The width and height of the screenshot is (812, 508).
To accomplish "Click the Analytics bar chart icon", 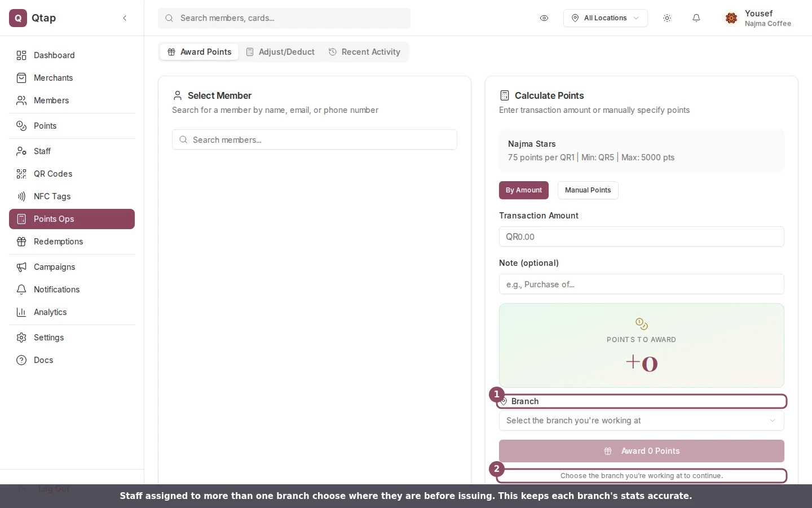I will 21,312.
